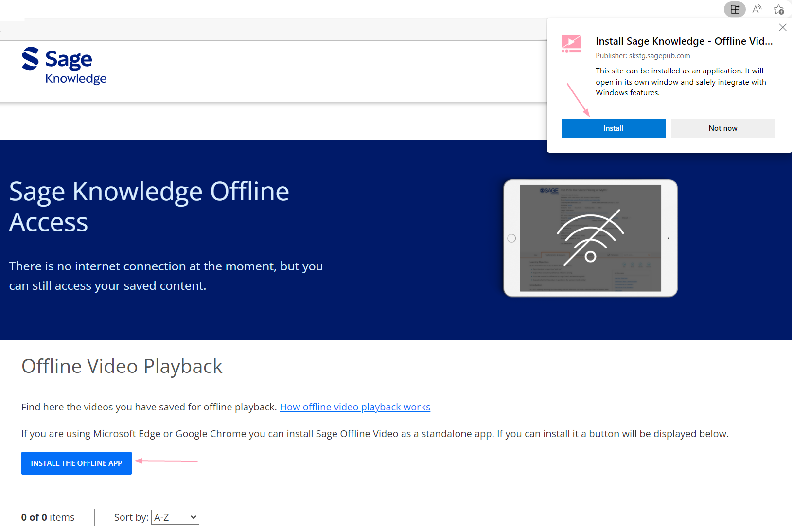Open the 'How offline video playback works' link

(355, 407)
